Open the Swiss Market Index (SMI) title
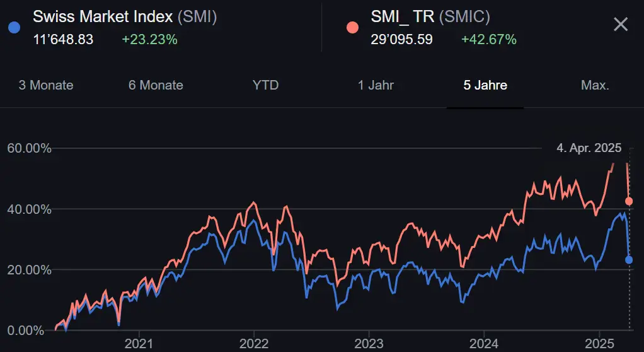 click(x=124, y=17)
